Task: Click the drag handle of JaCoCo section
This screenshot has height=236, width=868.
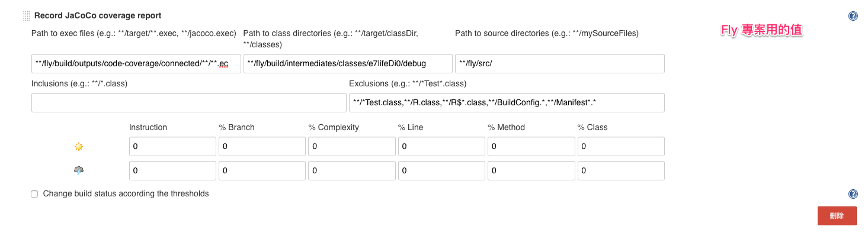Action: point(27,16)
